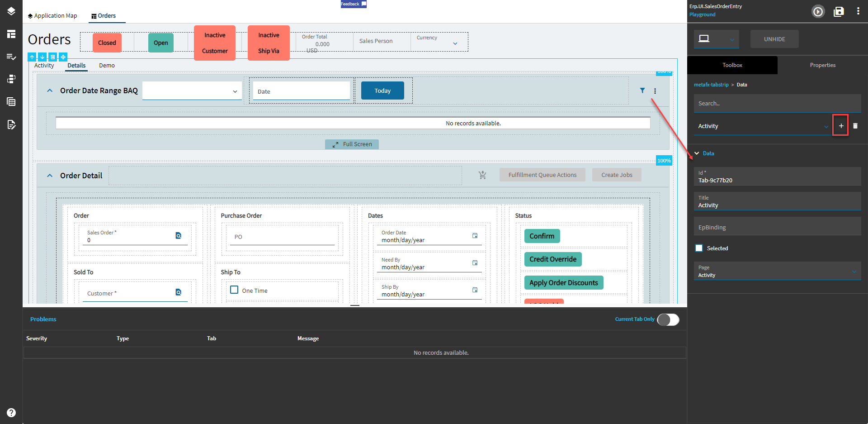Collapse the Data section
Viewport: 868px width, 424px height.
(x=697, y=153)
